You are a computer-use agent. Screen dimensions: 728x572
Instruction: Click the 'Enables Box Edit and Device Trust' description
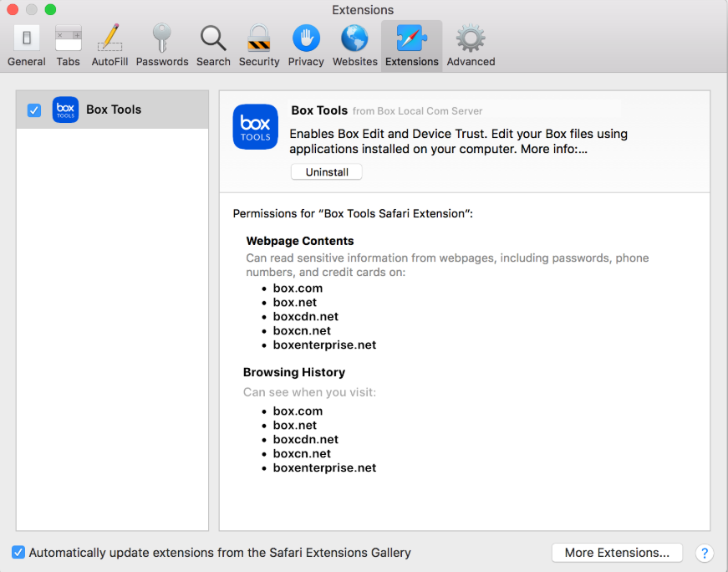point(458,141)
